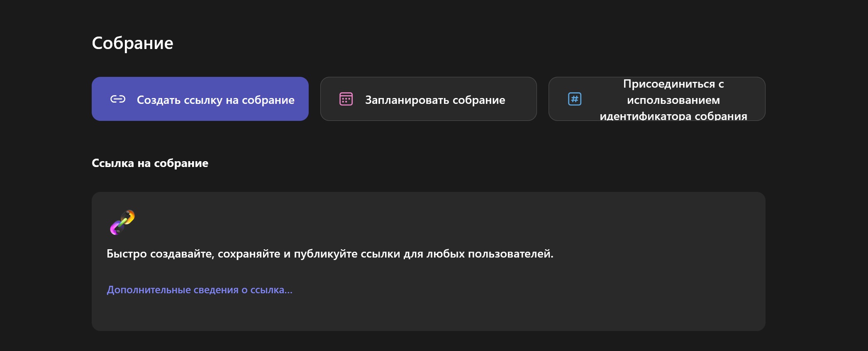This screenshot has height=351, width=868.
Task: Click the Собрание page heading
Action: tap(132, 42)
